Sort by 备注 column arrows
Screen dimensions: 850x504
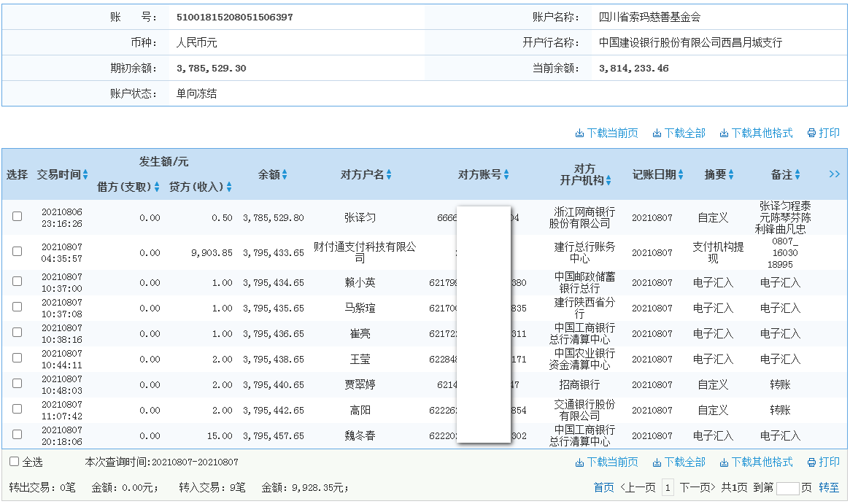(797, 174)
